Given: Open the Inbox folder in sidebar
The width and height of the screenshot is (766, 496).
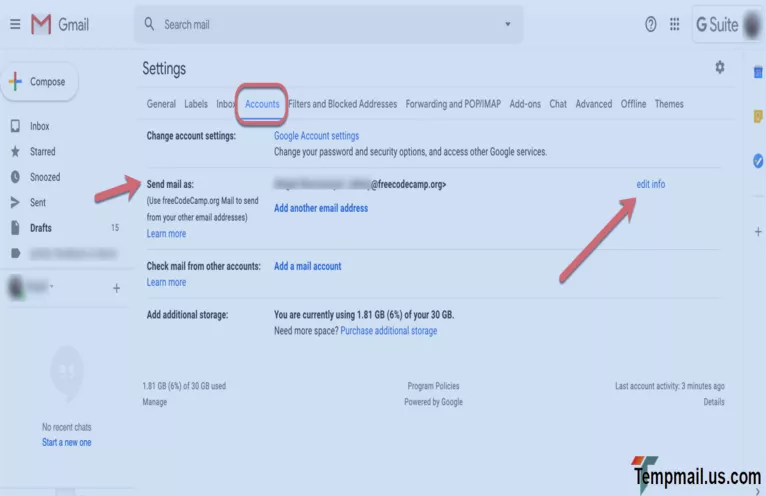Looking at the screenshot, I should pyautogui.click(x=39, y=127).
